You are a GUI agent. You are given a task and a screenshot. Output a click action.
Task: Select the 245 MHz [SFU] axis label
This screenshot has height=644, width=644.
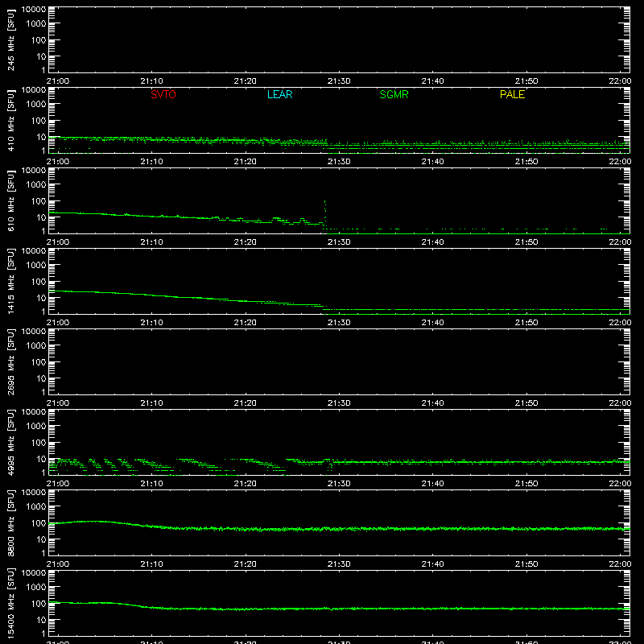(x=10, y=39)
